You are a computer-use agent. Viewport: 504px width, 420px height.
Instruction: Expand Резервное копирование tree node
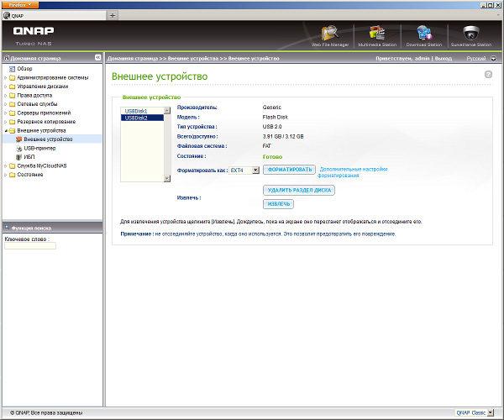pyautogui.click(x=6, y=122)
